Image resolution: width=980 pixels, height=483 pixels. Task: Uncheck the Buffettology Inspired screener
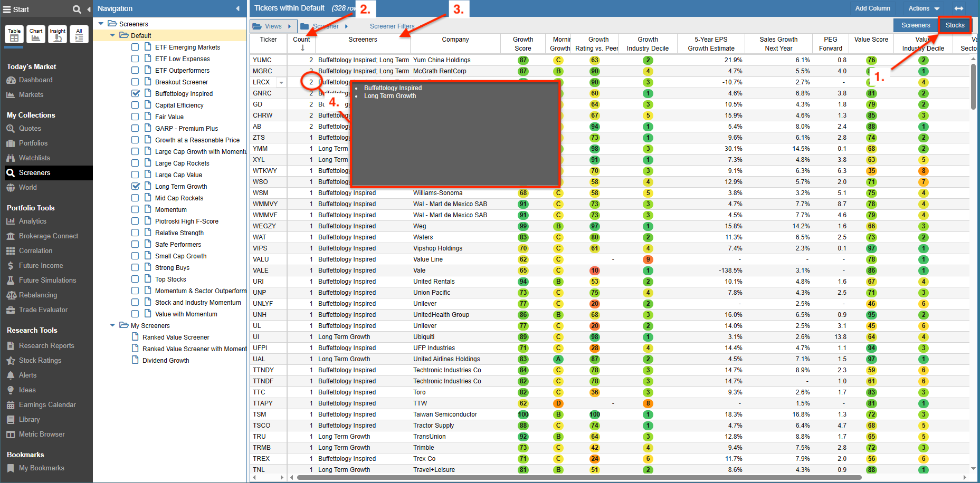(x=136, y=93)
